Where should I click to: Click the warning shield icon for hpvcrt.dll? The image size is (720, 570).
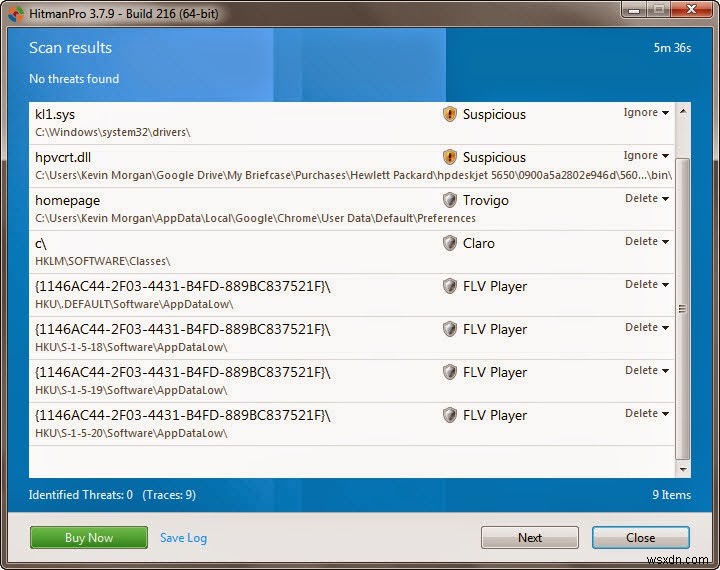pos(450,157)
